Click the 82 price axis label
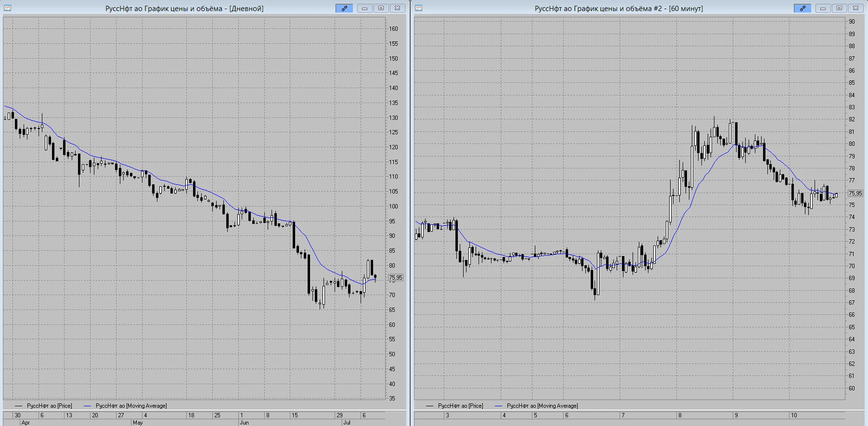This screenshot has height=426, width=868. pos(852,119)
